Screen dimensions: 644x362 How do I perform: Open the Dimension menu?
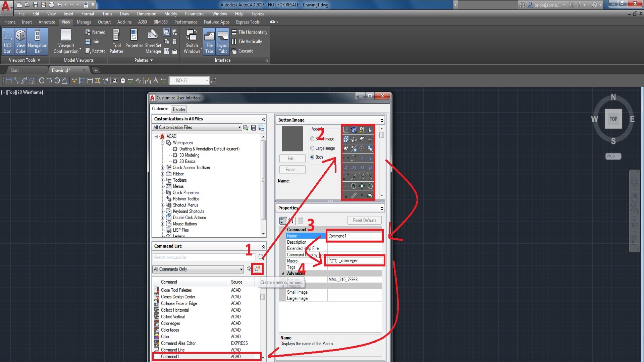coord(147,14)
